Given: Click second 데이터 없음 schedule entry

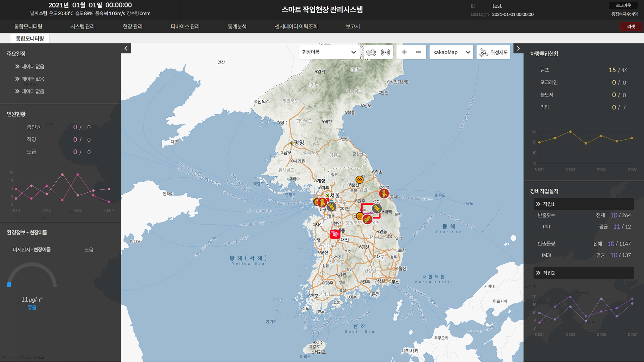Looking at the screenshot, I should (x=30, y=79).
